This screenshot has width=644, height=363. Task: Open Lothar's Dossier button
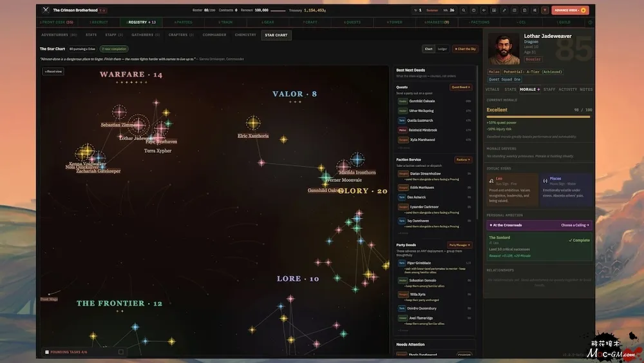pyautogui.click(x=533, y=59)
